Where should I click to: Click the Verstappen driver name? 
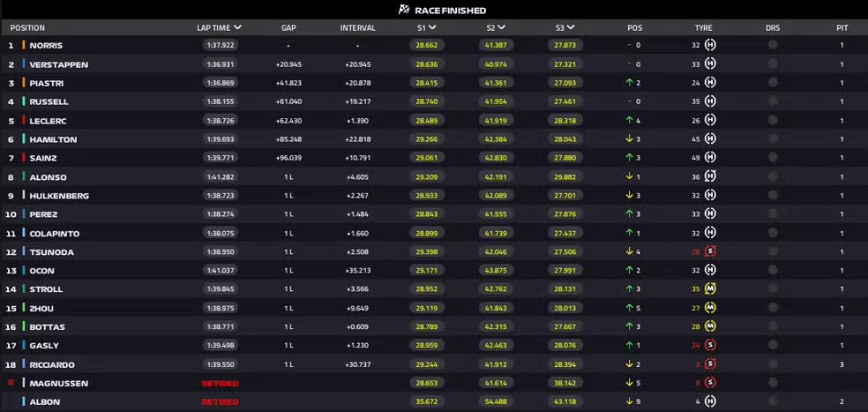click(59, 64)
